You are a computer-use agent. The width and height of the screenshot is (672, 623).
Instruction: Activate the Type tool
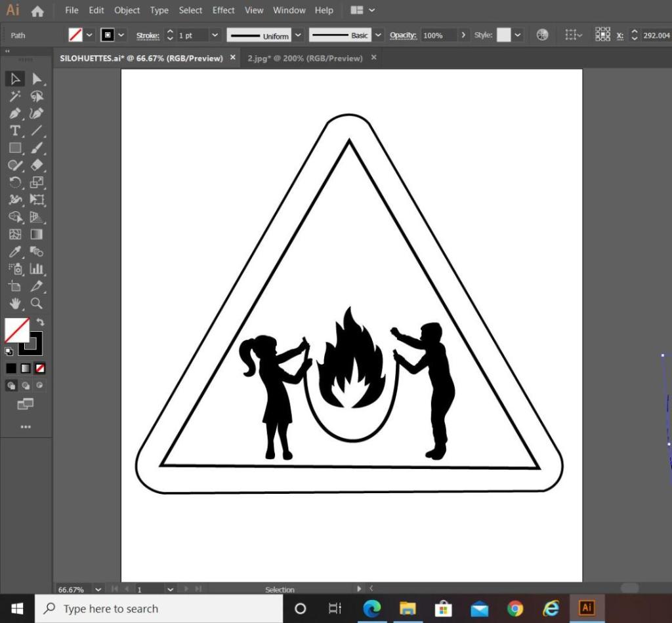[15, 131]
